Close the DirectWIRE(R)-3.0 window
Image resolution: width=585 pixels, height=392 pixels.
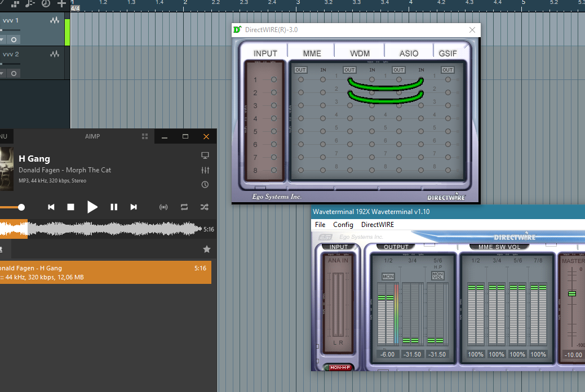(472, 30)
